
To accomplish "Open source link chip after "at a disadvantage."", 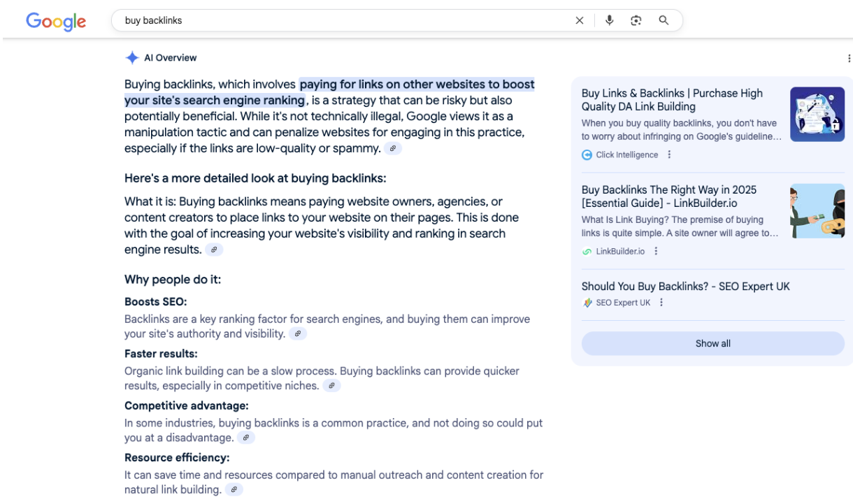I will 246,438.
